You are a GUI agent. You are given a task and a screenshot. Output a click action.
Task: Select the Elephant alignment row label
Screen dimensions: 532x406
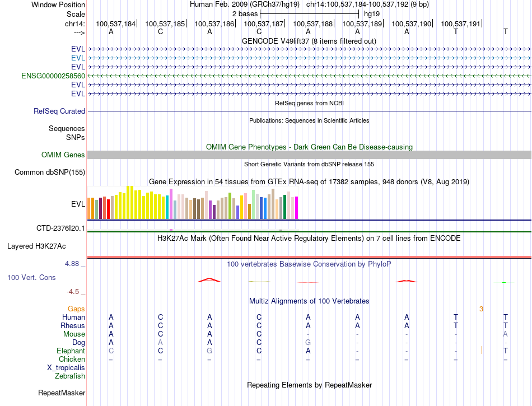tap(71, 351)
